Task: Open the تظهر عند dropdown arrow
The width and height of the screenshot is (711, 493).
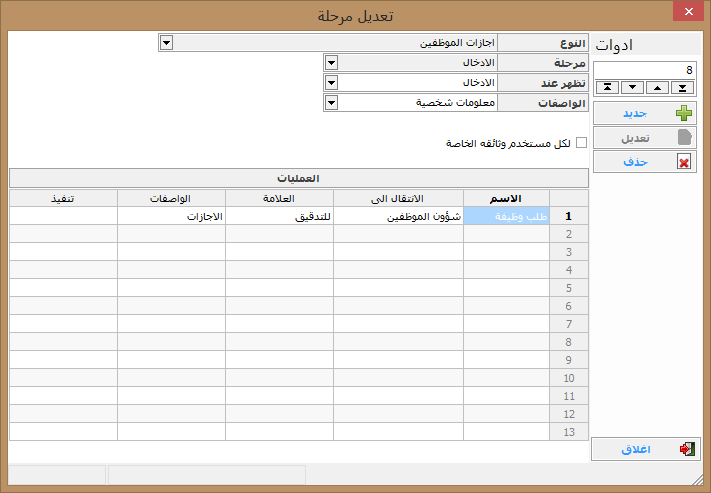Action: coord(331,82)
